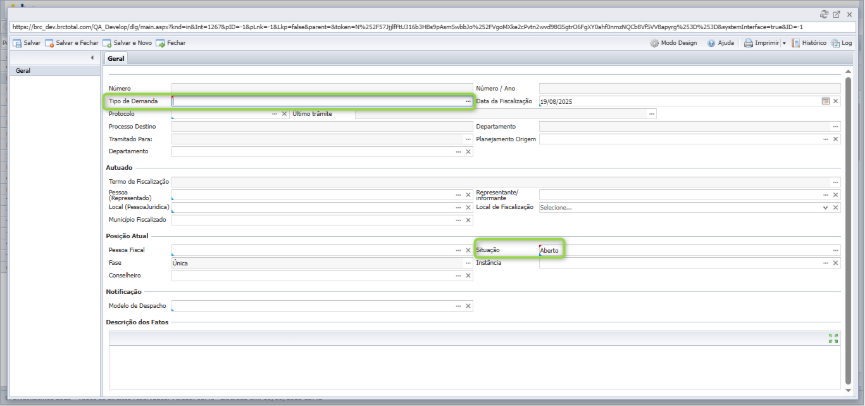Clear the Local de Fiscalização selection
This screenshot has width=865, height=406.
[836, 207]
